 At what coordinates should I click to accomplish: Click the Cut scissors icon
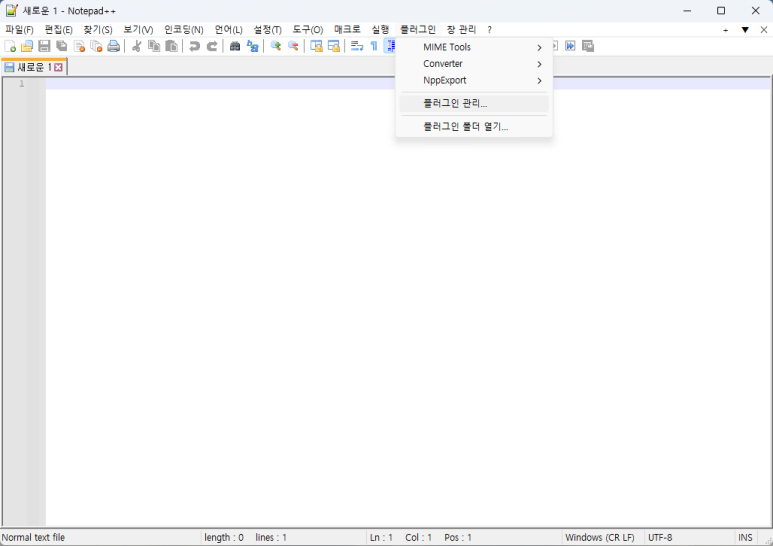pyautogui.click(x=137, y=46)
